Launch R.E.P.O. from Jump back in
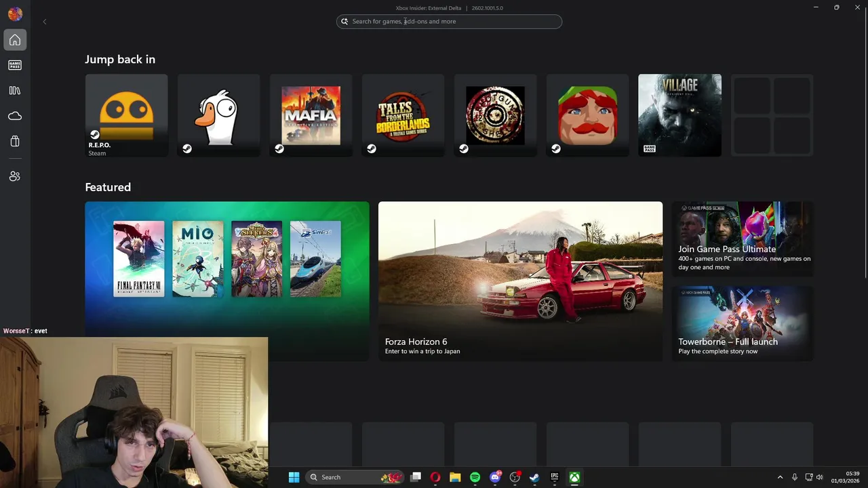The height and width of the screenshot is (488, 868). pos(126,115)
